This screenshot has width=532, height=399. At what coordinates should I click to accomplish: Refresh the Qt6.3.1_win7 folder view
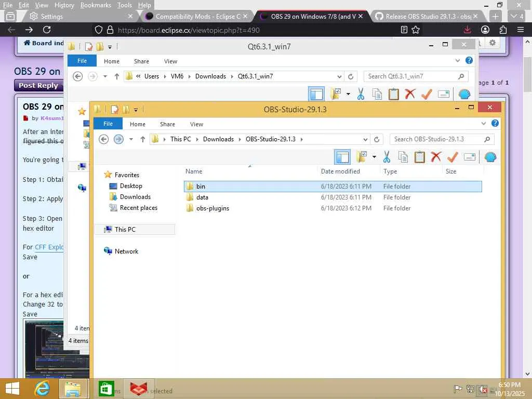coord(351,77)
